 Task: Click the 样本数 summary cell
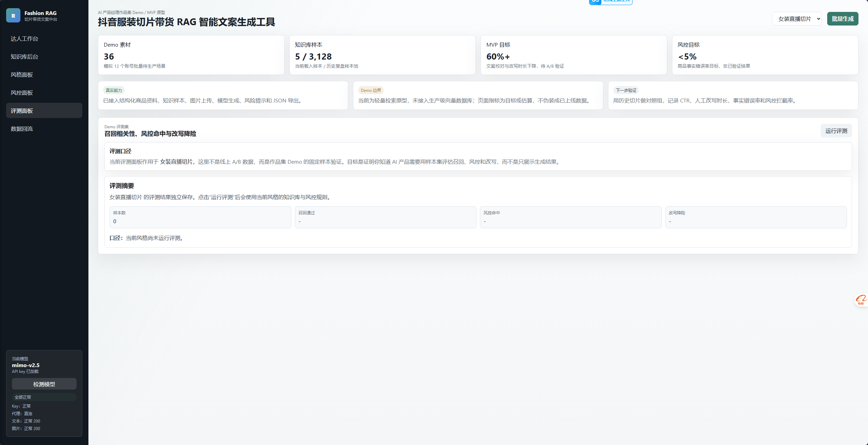point(200,217)
